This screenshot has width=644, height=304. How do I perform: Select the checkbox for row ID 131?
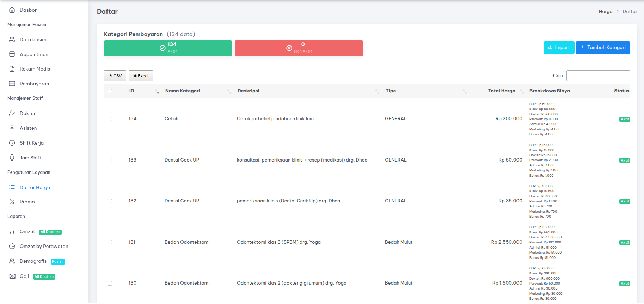coord(110,242)
